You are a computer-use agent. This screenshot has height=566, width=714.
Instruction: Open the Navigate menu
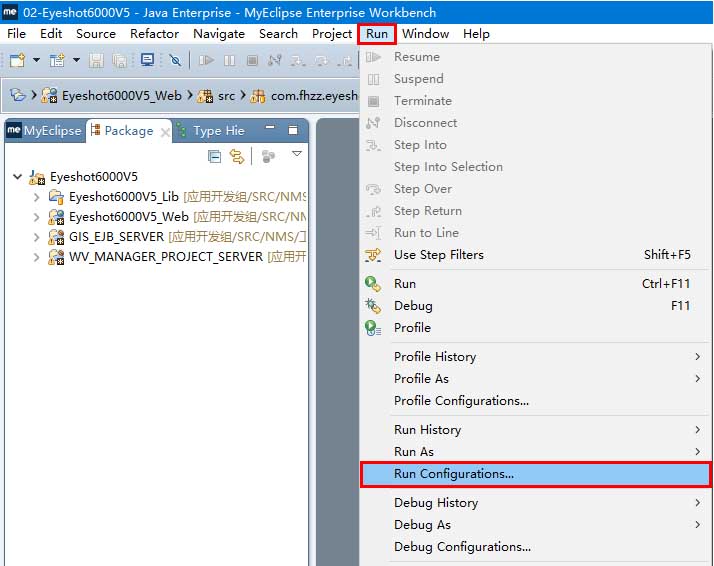[219, 34]
